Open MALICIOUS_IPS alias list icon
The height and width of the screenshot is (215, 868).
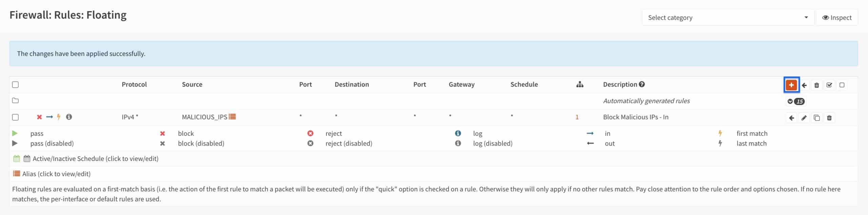(x=232, y=117)
